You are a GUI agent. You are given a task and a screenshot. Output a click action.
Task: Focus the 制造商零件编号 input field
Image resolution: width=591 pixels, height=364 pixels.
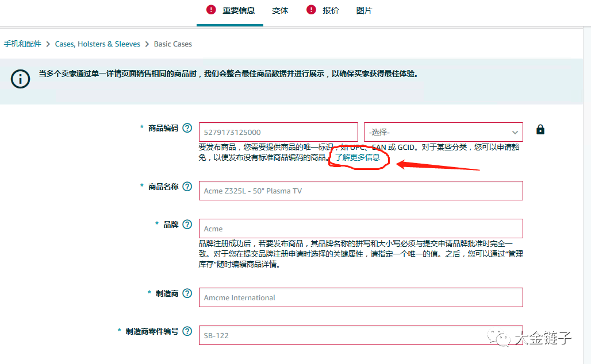[x=360, y=335]
